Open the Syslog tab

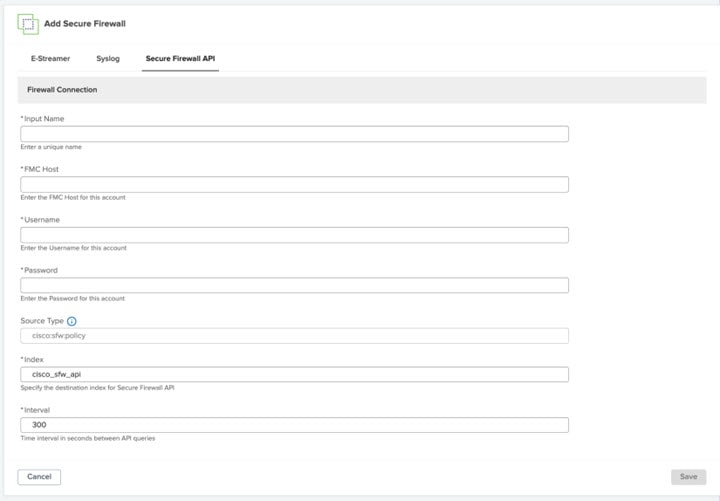click(108, 59)
